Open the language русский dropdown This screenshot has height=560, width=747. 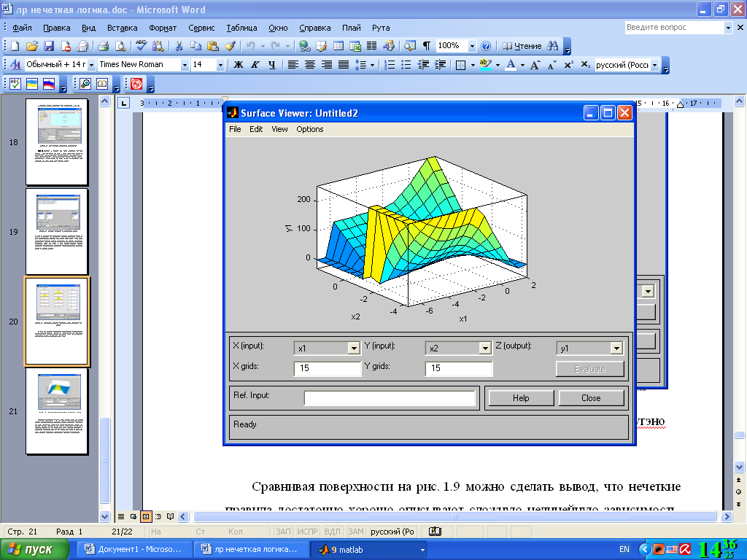[655, 65]
